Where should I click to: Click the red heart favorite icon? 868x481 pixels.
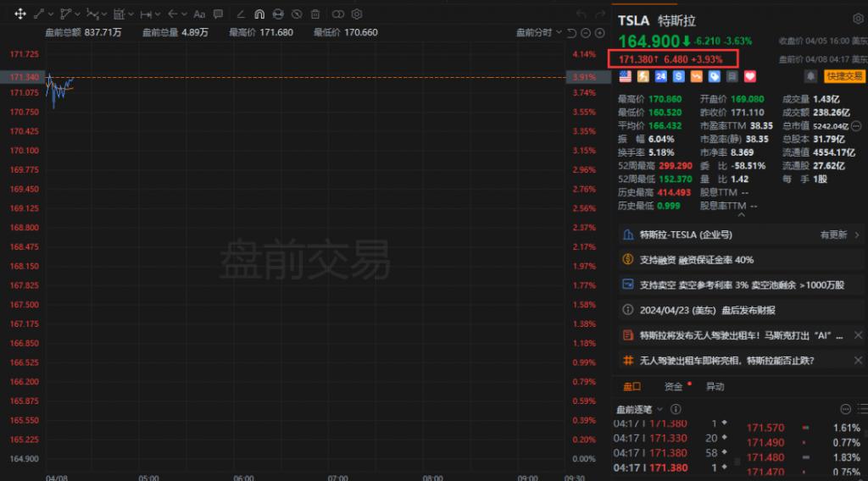[x=749, y=76]
